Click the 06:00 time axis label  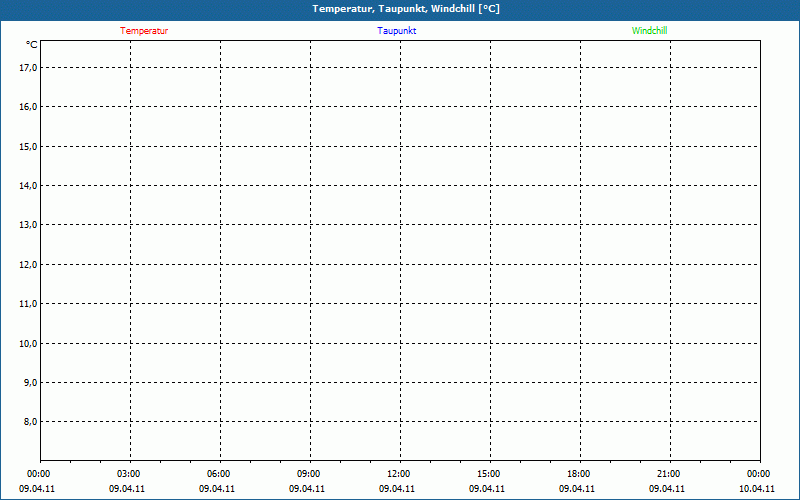point(218,474)
